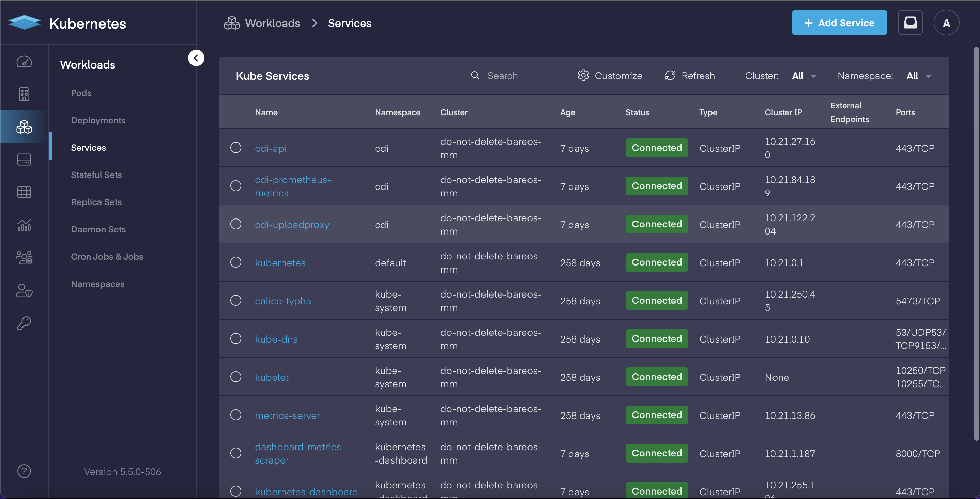The image size is (980, 499).
Task: Click the 10.21.13.86 Cluster IP cell
Action: tap(790, 415)
